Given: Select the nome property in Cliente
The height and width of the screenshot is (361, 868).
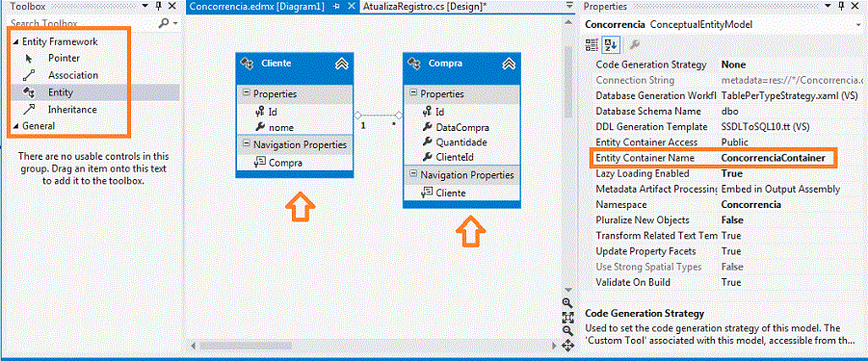Looking at the screenshot, I should [x=281, y=127].
